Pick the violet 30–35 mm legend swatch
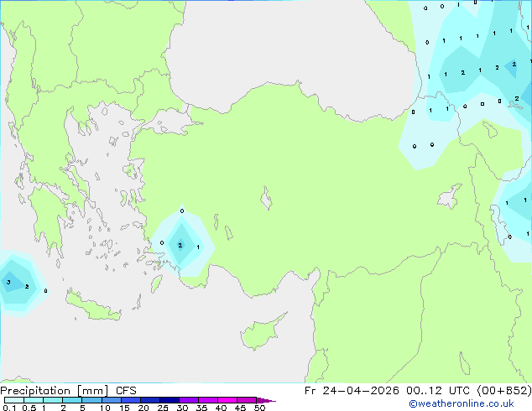Image resolution: width=532 pixels, height=411 pixels. coord(188,400)
